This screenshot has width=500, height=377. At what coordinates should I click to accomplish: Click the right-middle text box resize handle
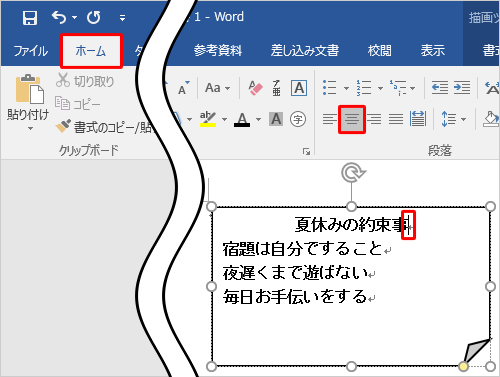(490, 286)
